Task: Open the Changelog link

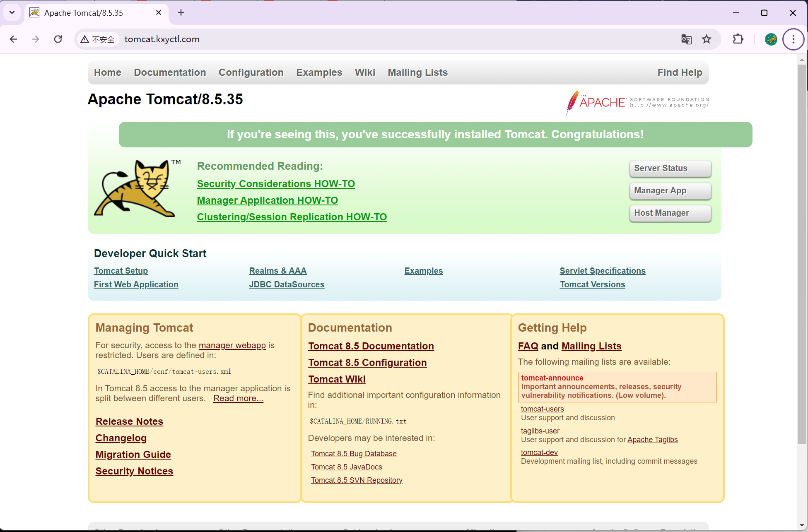Action: [x=121, y=438]
